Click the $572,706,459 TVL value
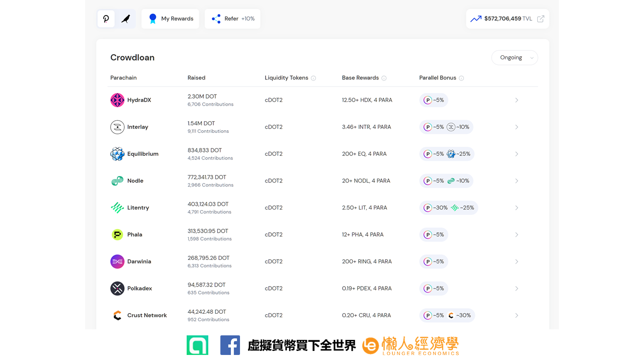The height and width of the screenshot is (362, 644). [x=508, y=19]
